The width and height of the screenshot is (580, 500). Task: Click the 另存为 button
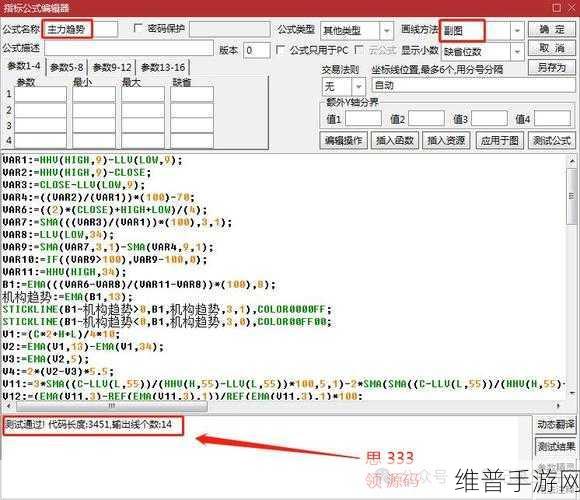point(551,68)
